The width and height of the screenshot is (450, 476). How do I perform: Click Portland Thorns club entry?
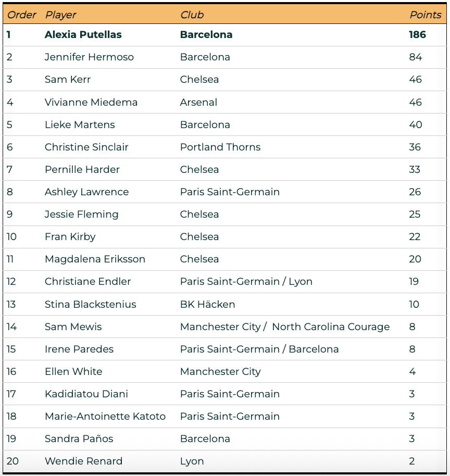click(x=220, y=147)
